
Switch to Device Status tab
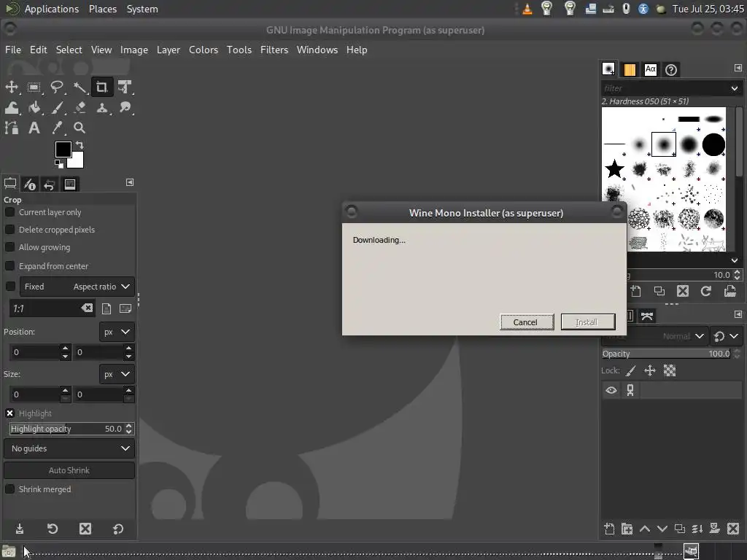[30, 184]
